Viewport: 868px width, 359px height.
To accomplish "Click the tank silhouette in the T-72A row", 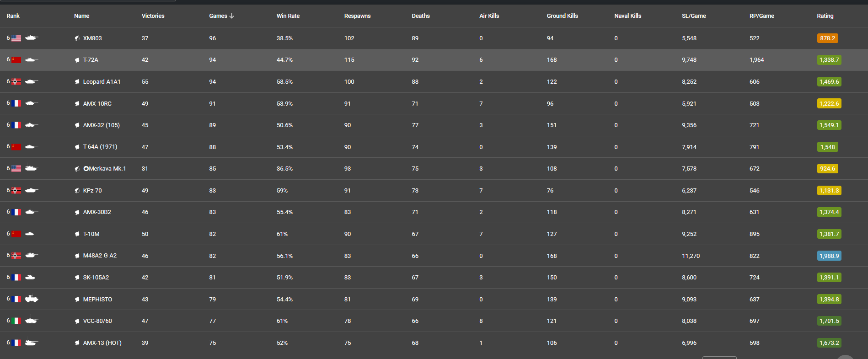I will click(32, 60).
